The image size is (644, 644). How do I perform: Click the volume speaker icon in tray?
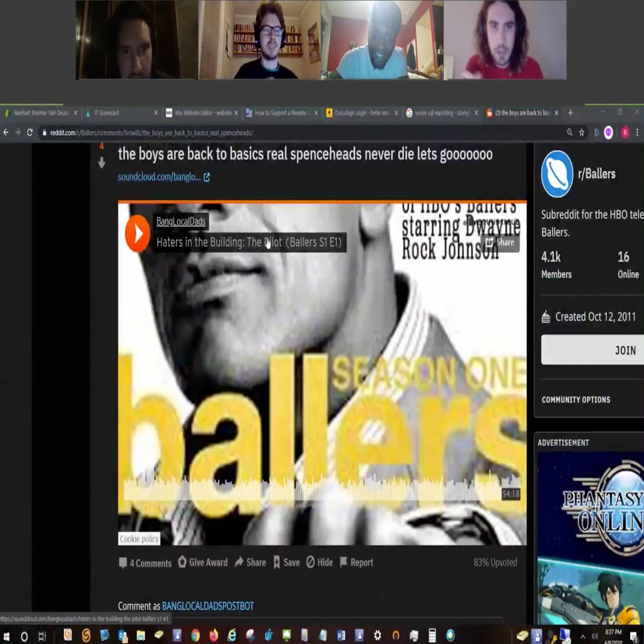point(595,636)
